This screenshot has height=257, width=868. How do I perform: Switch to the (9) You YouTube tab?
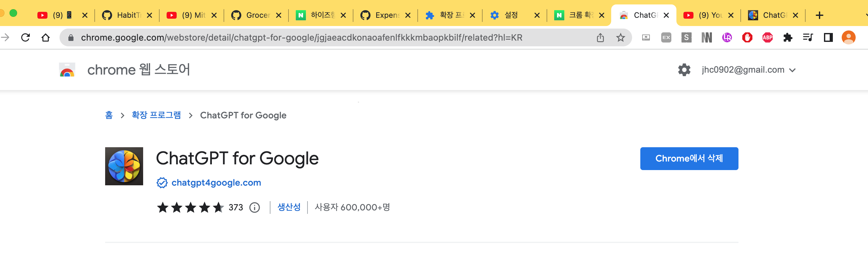(x=708, y=15)
